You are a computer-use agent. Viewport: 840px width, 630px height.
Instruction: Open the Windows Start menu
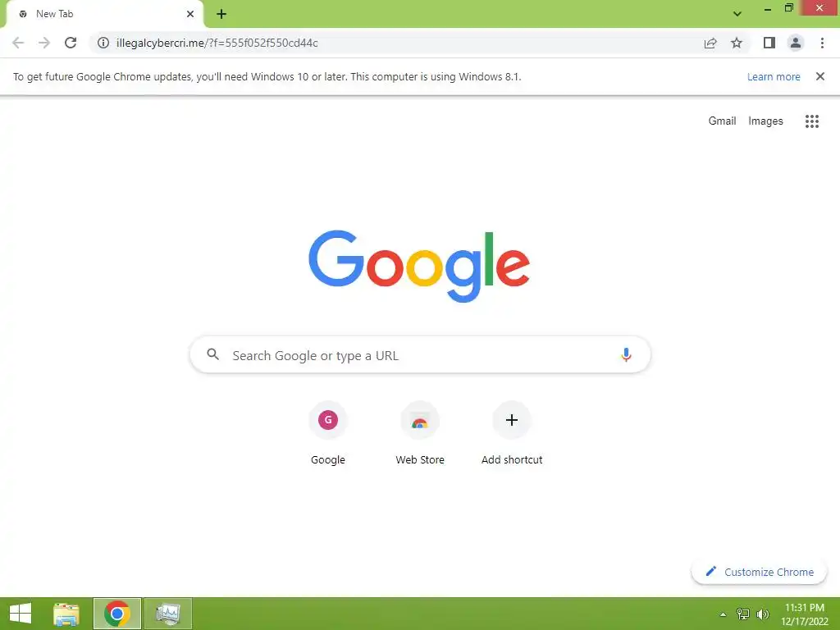coord(21,614)
